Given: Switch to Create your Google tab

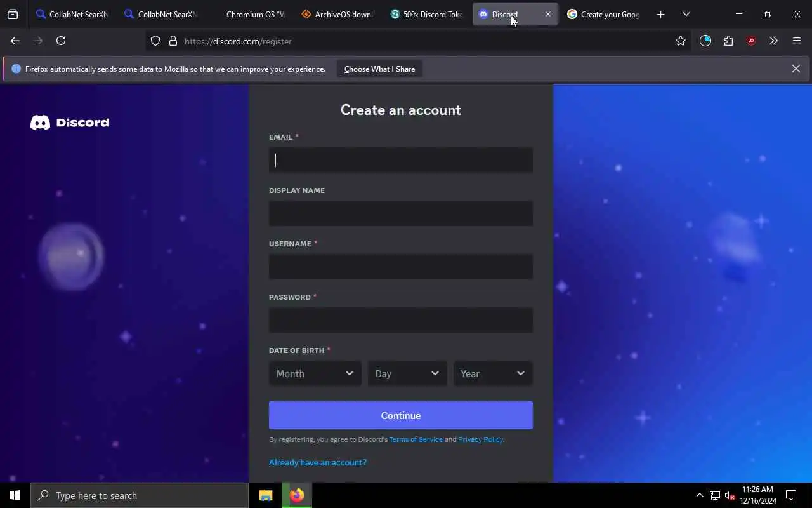Looking at the screenshot, I should (604, 14).
